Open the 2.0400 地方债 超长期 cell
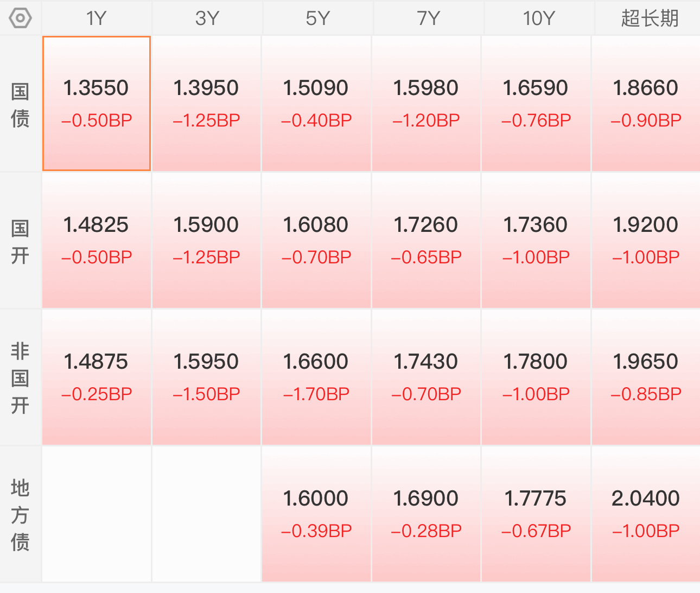 click(646, 514)
